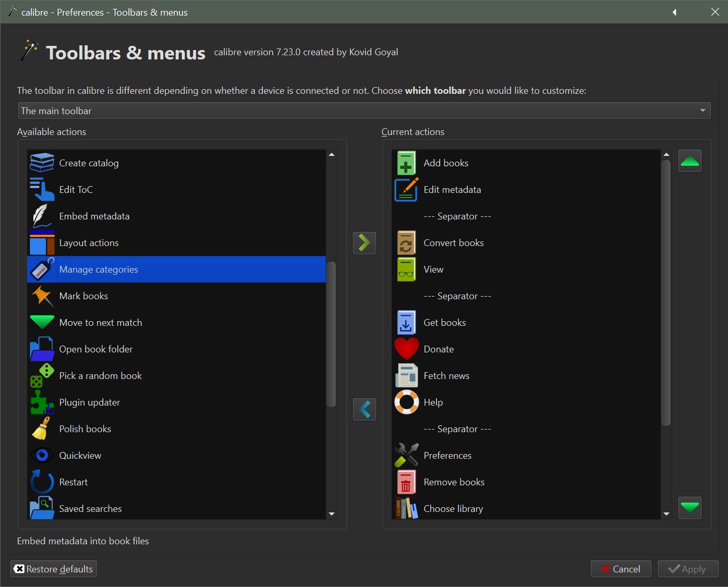
Task: Select the Pick a random book dice icon
Action: 42,376
